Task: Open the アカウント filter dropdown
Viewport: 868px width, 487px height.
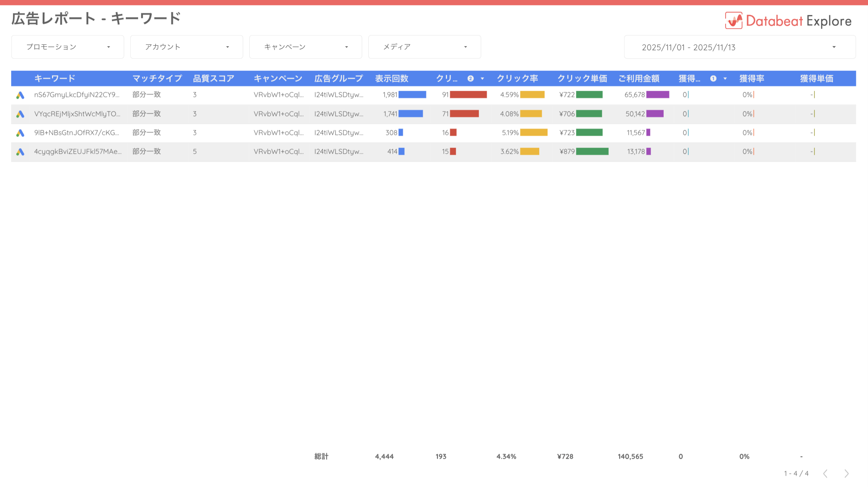Action: click(x=187, y=47)
